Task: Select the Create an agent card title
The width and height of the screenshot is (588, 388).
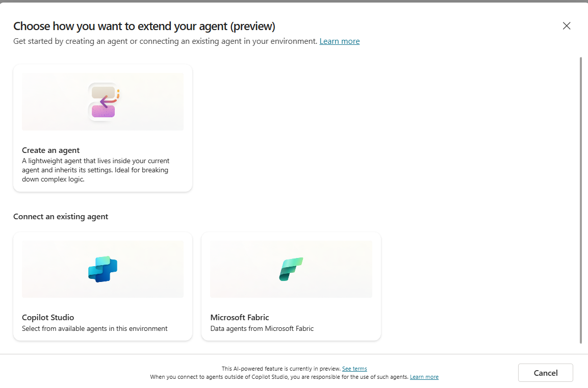Action: [50, 150]
